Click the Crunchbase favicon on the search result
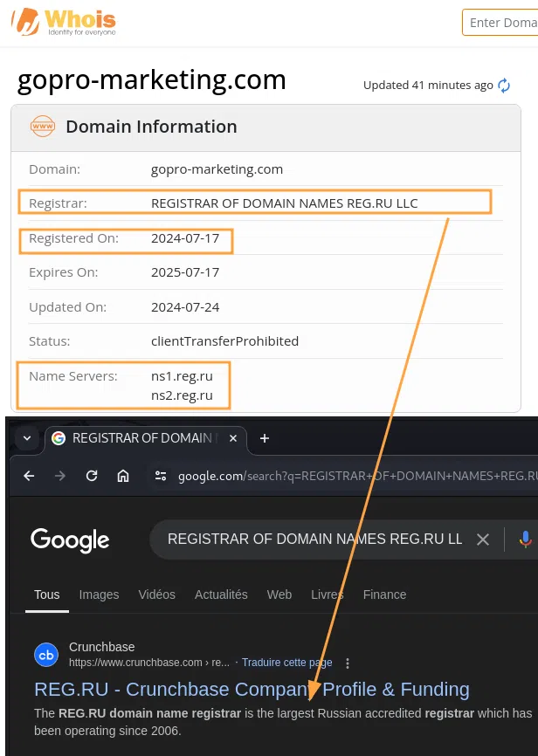The height and width of the screenshot is (756, 538). click(x=46, y=654)
